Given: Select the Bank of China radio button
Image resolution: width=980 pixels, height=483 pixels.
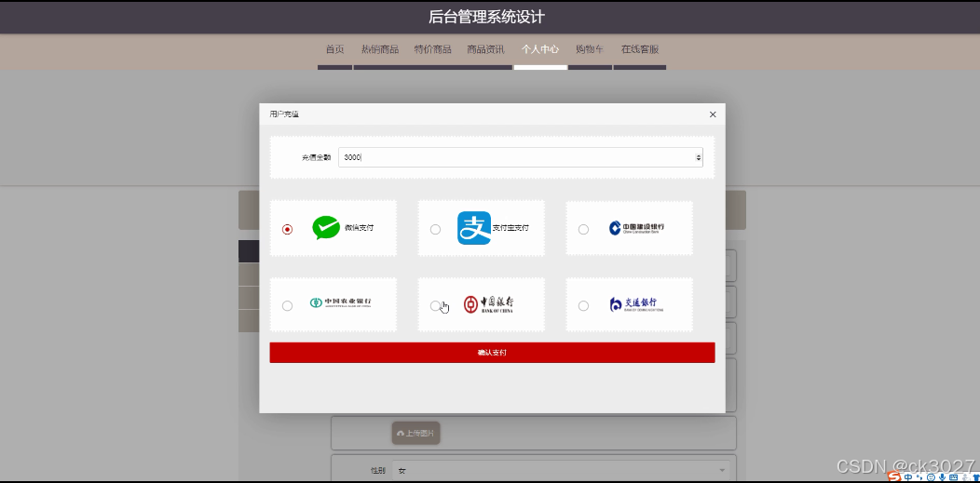Looking at the screenshot, I should [x=435, y=306].
